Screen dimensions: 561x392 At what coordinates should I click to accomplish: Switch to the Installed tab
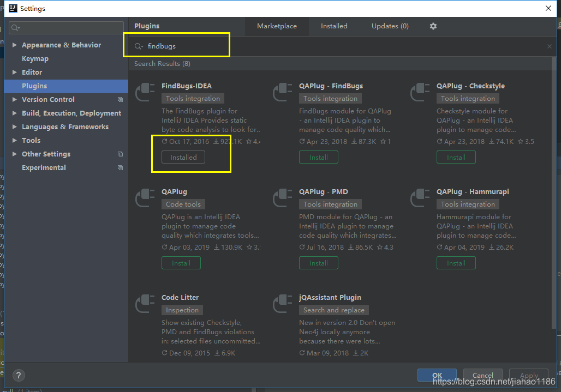click(333, 26)
